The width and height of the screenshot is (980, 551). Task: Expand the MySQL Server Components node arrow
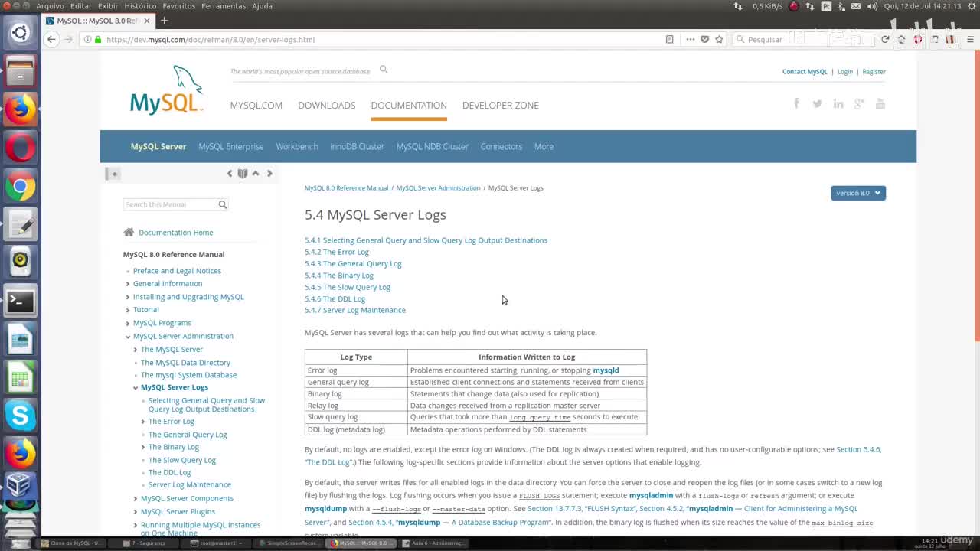point(136,499)
